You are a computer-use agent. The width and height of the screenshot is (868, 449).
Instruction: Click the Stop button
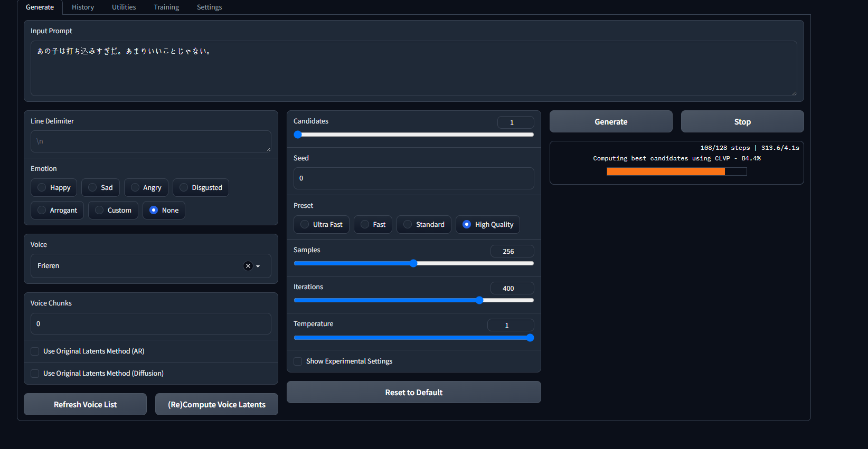[x=742, y=122]
